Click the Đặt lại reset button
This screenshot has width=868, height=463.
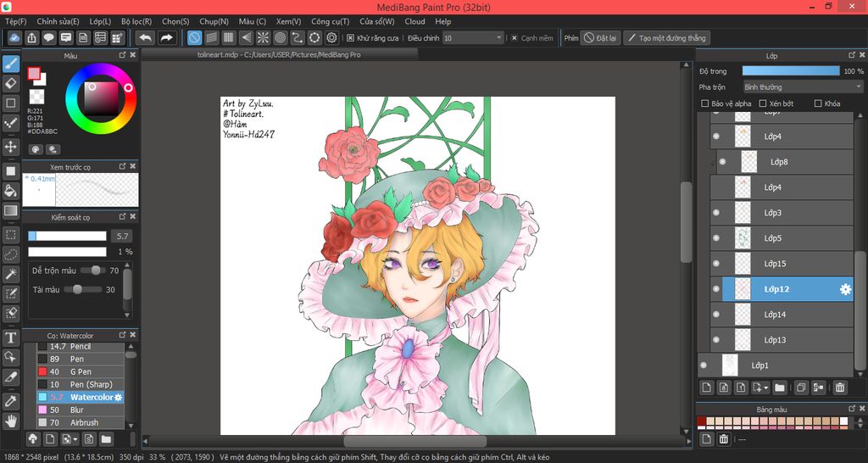(600, 37)
